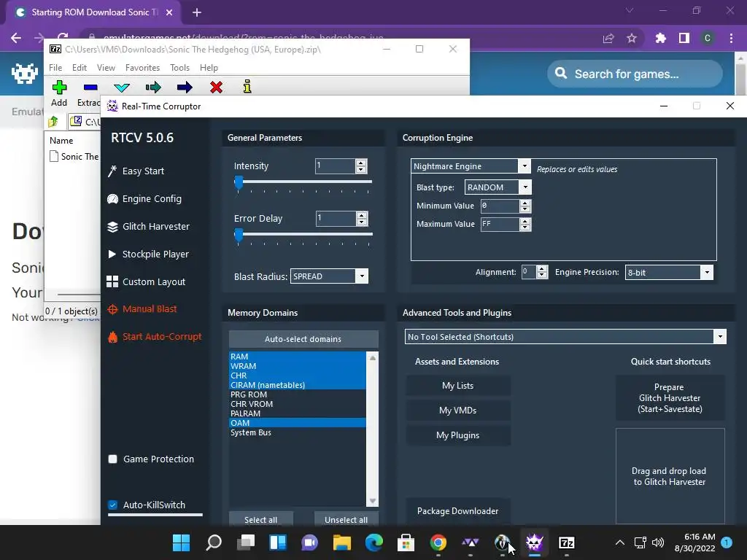Increase Minimum Value stepper up arrow
Image resolution: width=747 pixels, height=560 pixels.
point(525,203)
